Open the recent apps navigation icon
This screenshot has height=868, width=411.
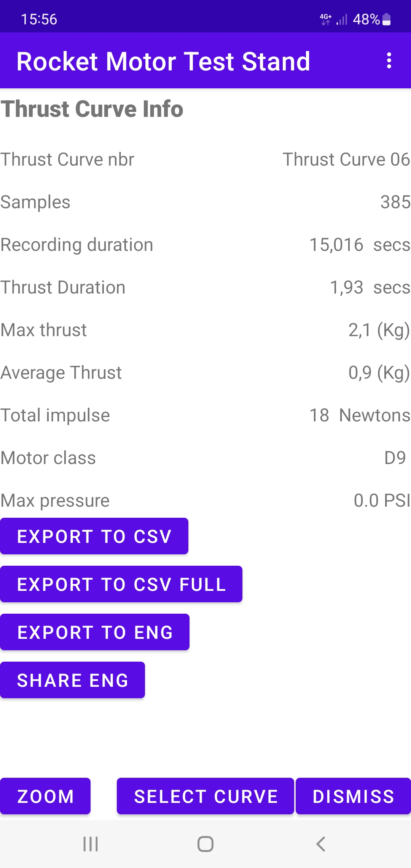pos(91,844)
